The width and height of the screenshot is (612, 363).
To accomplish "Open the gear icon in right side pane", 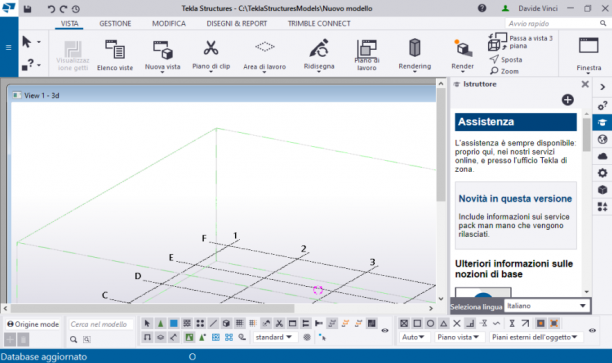I will click(603, 173).
